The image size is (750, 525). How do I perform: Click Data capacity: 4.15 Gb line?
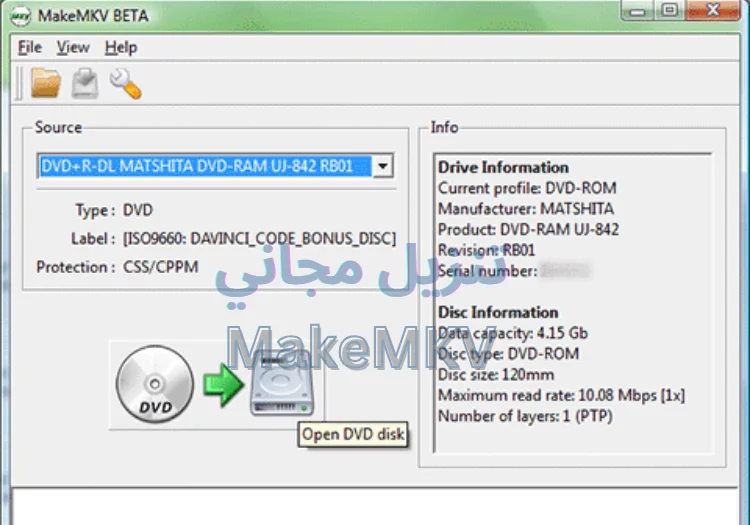point(513,333)
